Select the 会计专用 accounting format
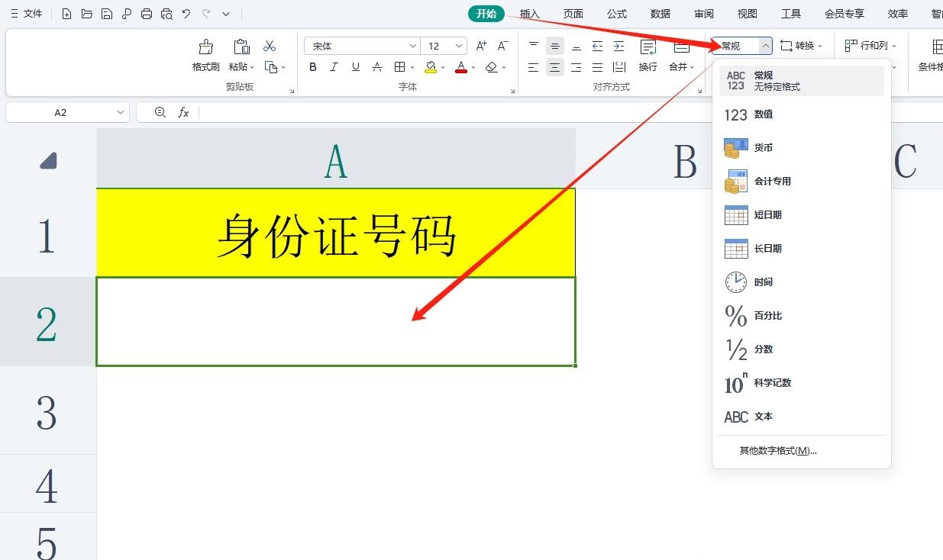The width and height of the screenshot is (943, 560). click(x=802, y=182)
